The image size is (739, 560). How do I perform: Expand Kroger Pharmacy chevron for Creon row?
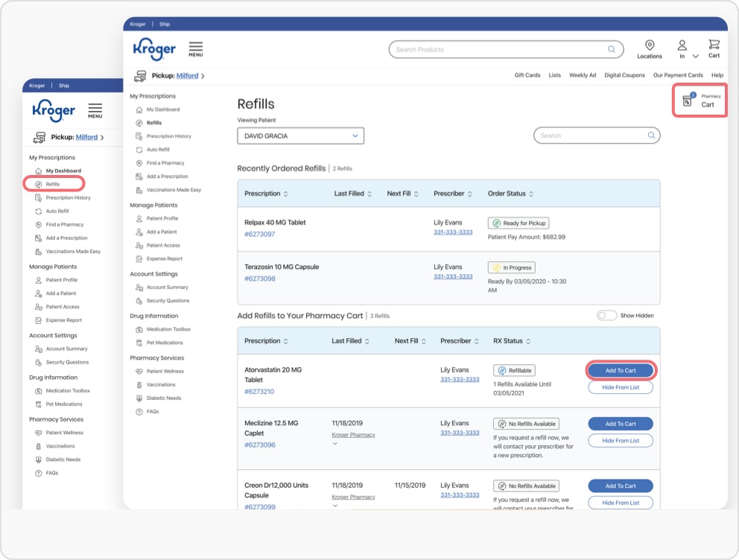[335, 506]
